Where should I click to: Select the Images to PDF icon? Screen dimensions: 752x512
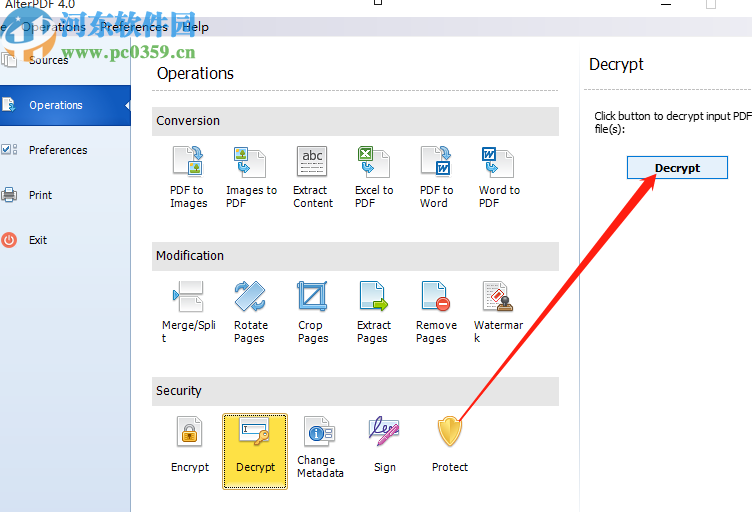pos(251,177)
